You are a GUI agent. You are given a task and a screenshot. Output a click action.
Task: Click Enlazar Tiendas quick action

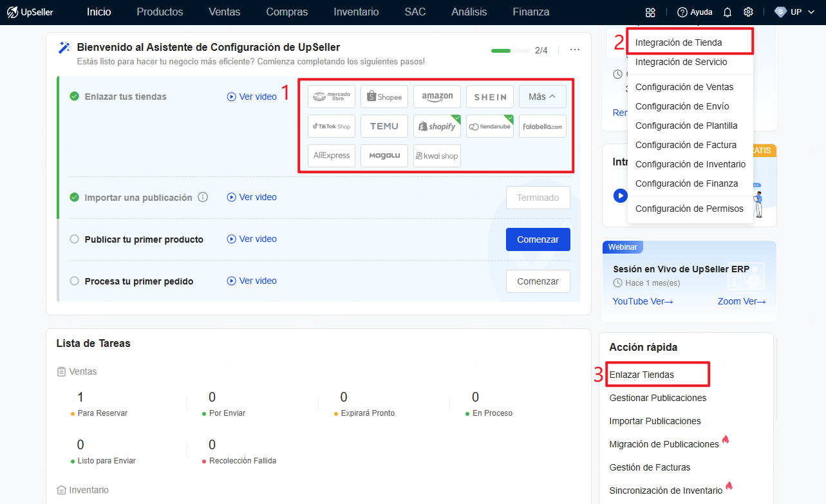point(642,375)
